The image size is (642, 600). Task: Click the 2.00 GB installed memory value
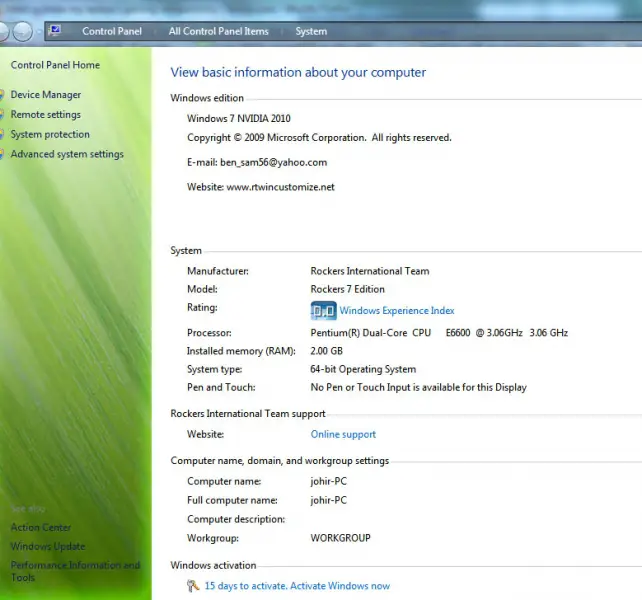326,351
